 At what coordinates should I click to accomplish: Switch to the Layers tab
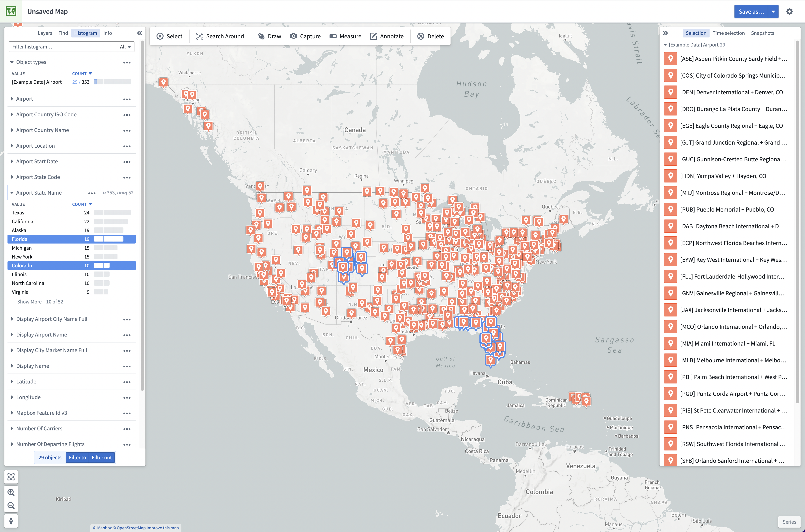[x=45, y=33]
